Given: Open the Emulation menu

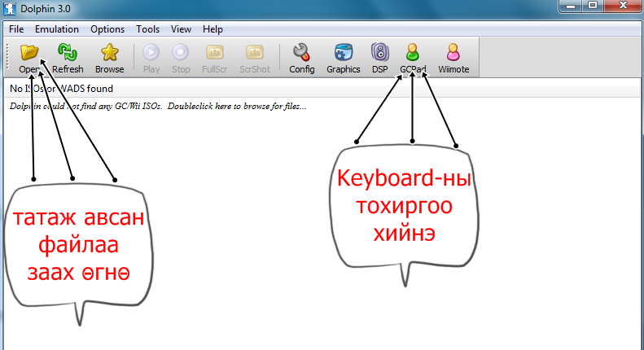Looking at the screenshot, I should (57, 29).
